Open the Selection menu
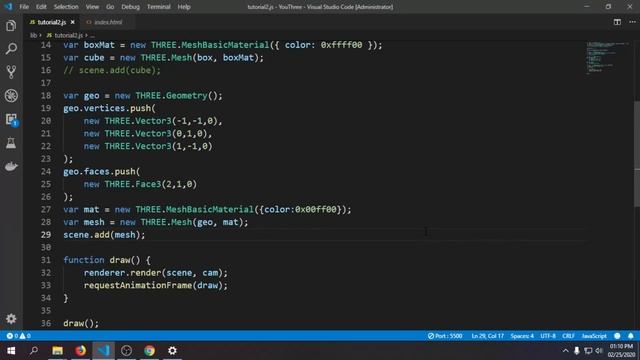640x360 pixels. click(66, 7)
